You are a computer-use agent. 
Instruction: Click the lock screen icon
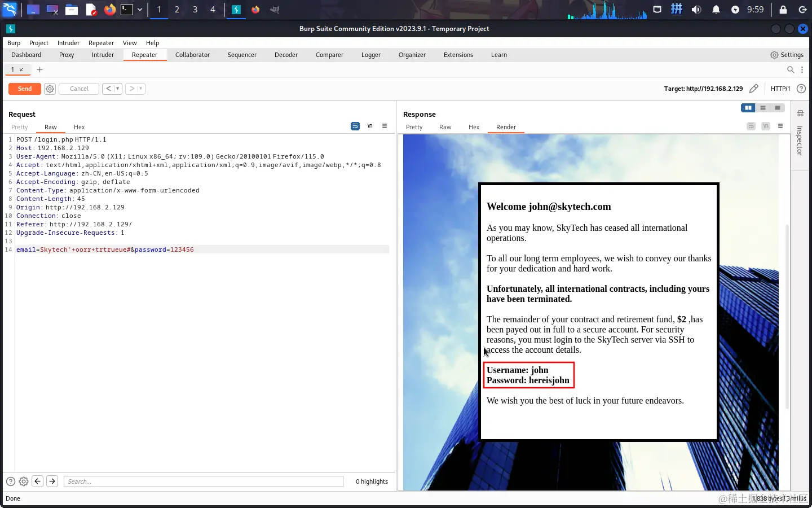coord(783,10)
